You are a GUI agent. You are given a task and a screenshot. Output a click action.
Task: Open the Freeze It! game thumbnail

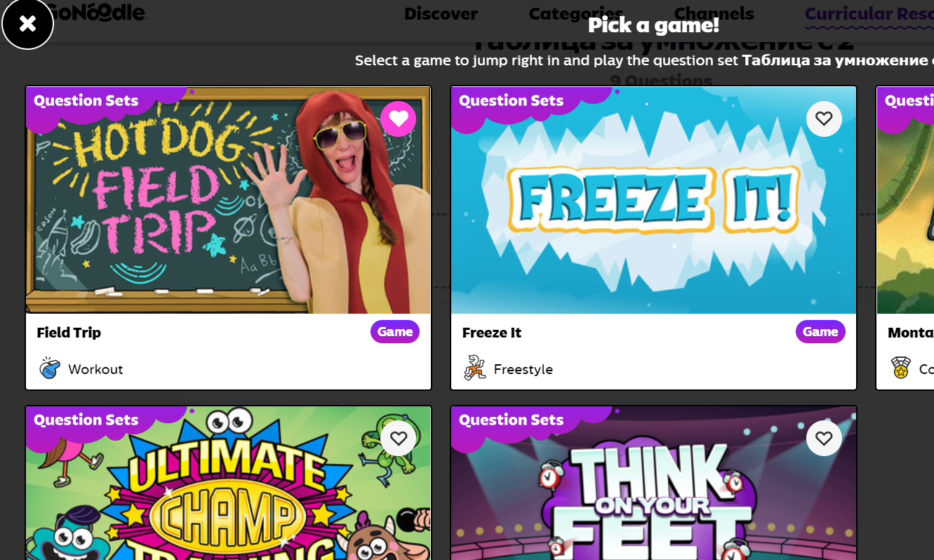(653, 200)
